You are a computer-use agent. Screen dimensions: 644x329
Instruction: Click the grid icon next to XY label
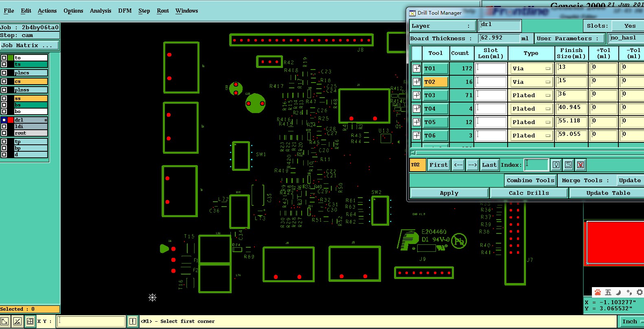click(30, 321)
